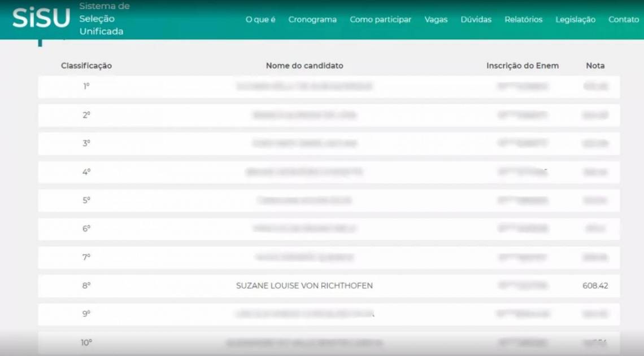
Task: Go to the Legislação page
Action: tap(575, 20)
